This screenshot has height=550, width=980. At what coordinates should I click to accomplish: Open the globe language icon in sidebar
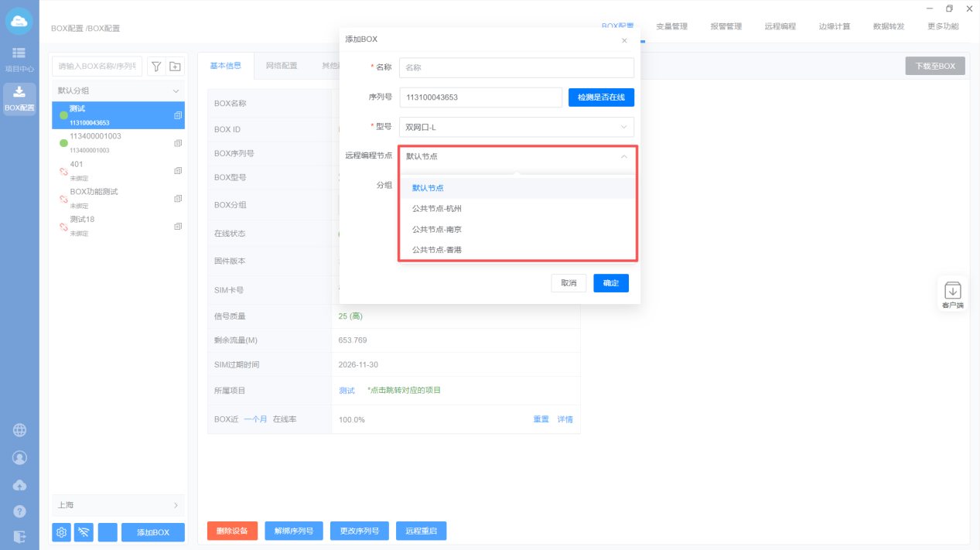19,431
